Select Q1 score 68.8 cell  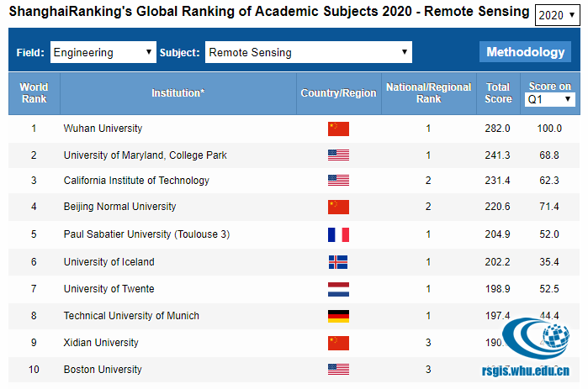pyautogui.click(x=549, y=155)
